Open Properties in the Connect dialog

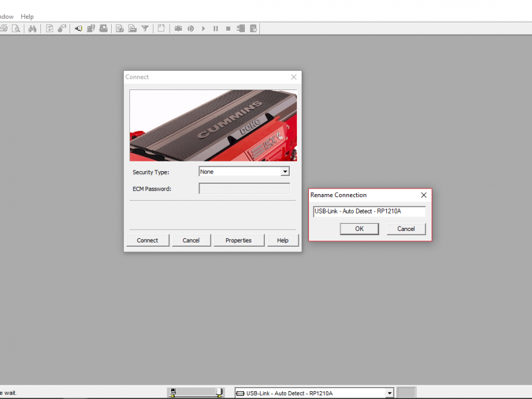click(x=239, y=240)
